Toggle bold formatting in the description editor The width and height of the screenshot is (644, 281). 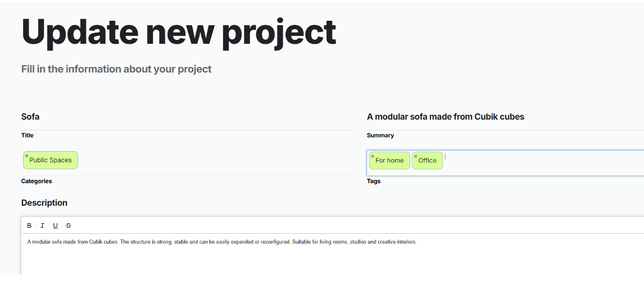(x=29, y=225)
